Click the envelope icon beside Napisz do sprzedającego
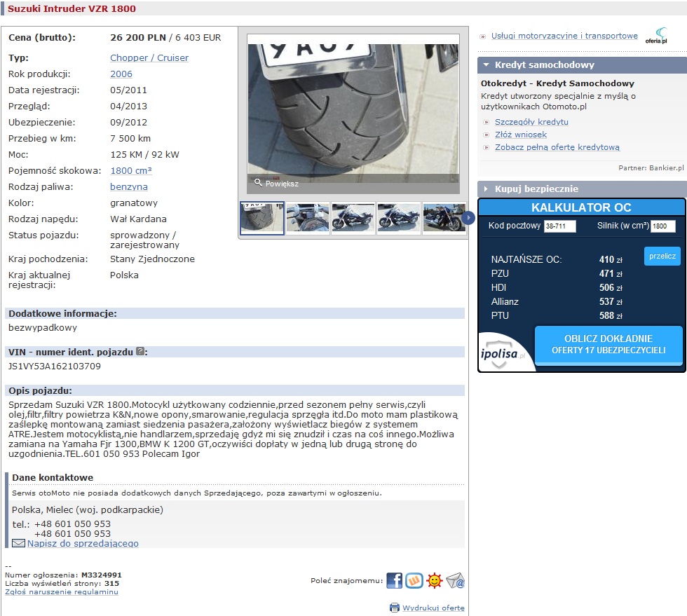This screenshot has width=687, height=616. coord(18,543)
